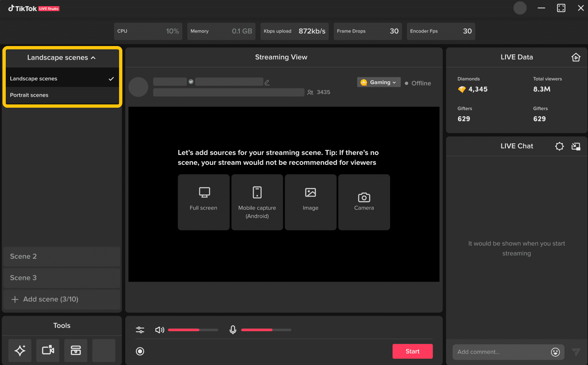This screenshot has height=365, width=588.
Task: Pop out the LIVE Chat window
Action: tap(576, 146)
